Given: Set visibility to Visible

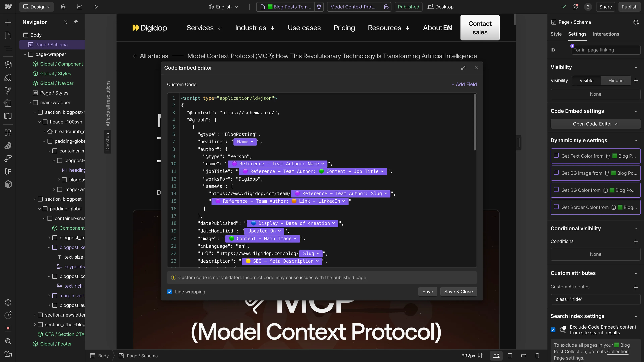Looking at the screenshot, I should (586, 80).
